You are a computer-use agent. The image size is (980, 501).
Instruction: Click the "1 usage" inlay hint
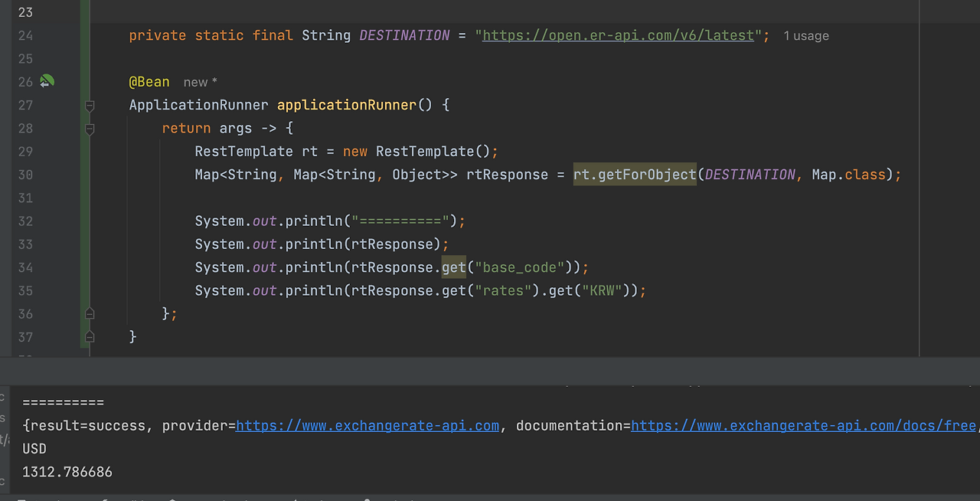tap(806, 36)
